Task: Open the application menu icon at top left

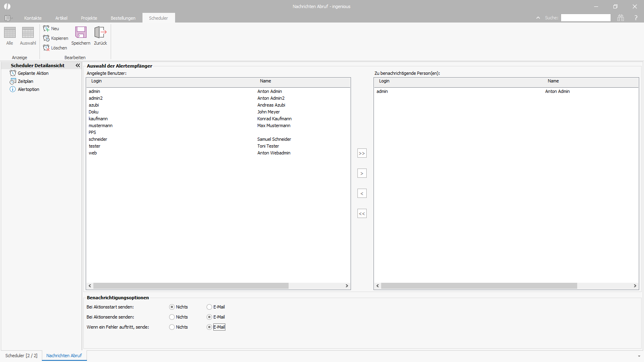Action: click(8, 18)
